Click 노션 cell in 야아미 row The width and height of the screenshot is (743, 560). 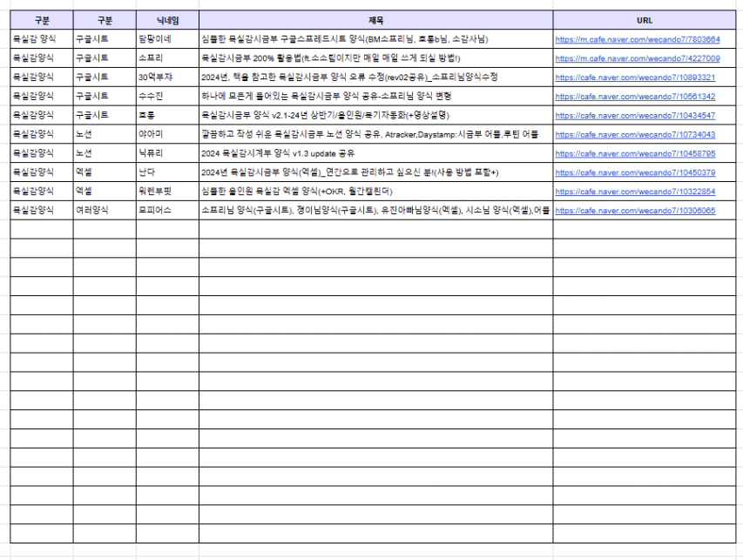click(x=105, y=134)
